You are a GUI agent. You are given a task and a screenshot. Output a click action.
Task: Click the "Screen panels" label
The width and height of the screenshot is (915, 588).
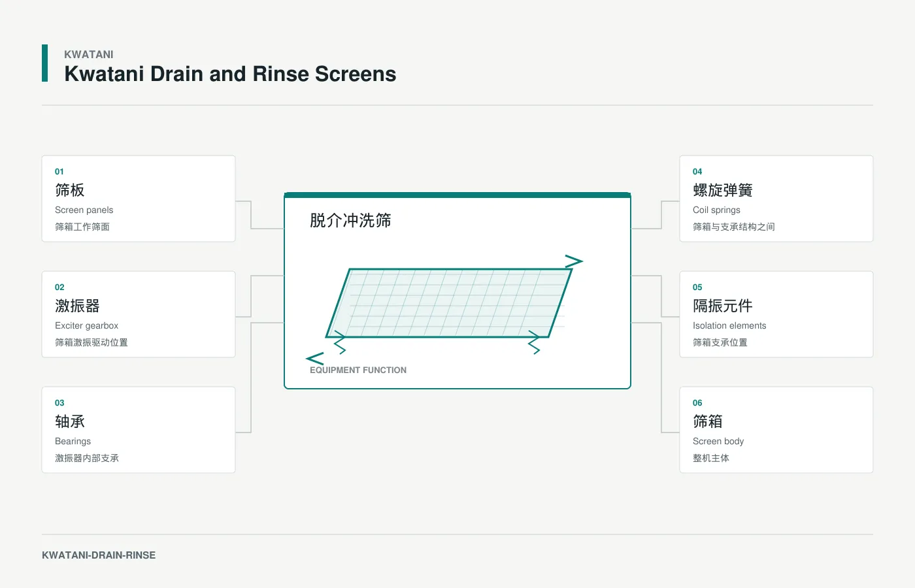[x=84, y=210]
